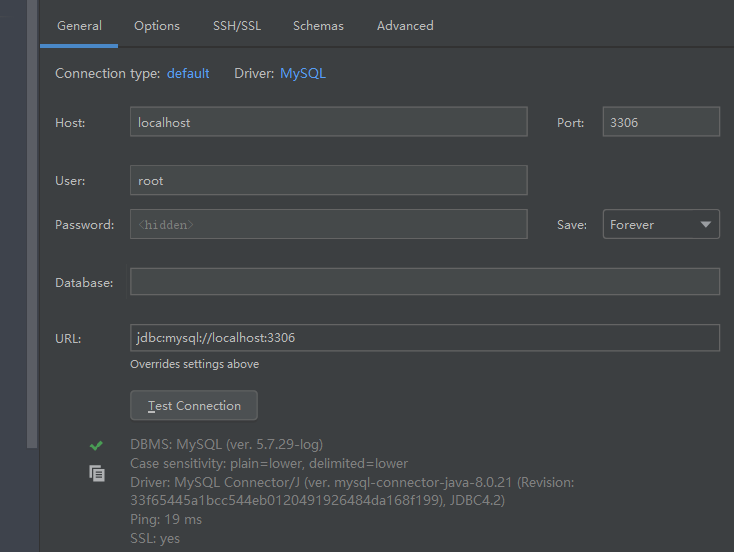Focus the Host field containing localhost
This screenshot has height=552, width=734.
click(x=328, y=122)
